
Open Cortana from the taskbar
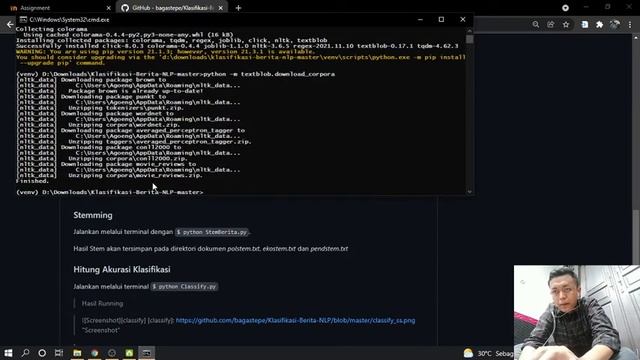coord(42,353)
